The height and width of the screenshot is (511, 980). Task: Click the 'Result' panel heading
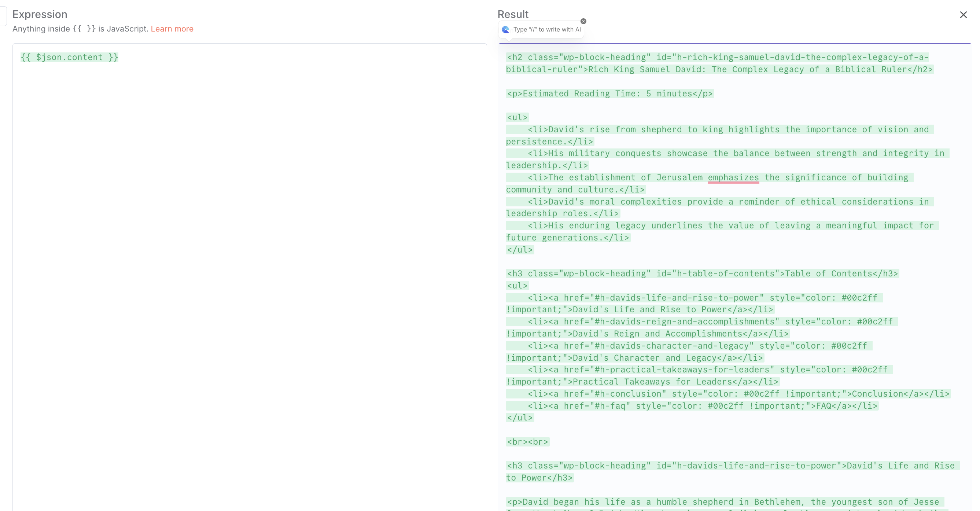513,14
